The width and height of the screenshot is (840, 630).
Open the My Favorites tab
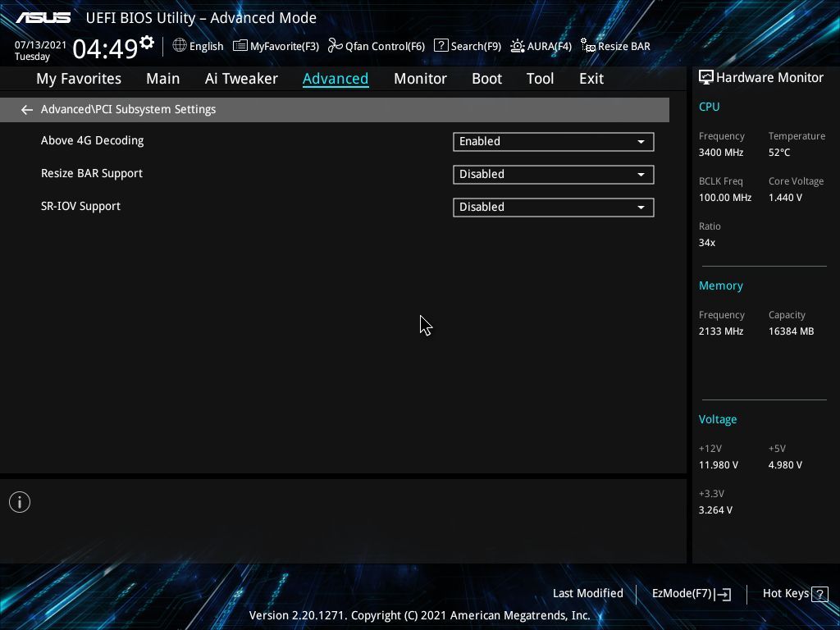click(79, 79)
